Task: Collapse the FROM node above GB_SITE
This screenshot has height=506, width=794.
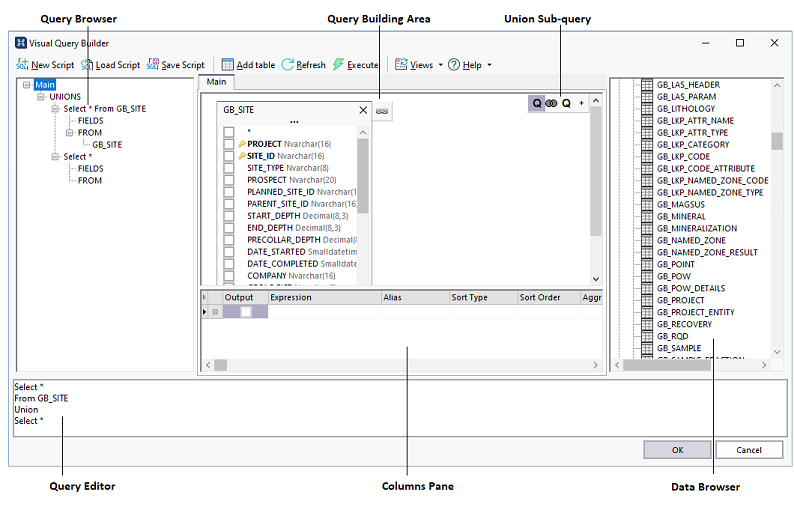Action: 69,133
